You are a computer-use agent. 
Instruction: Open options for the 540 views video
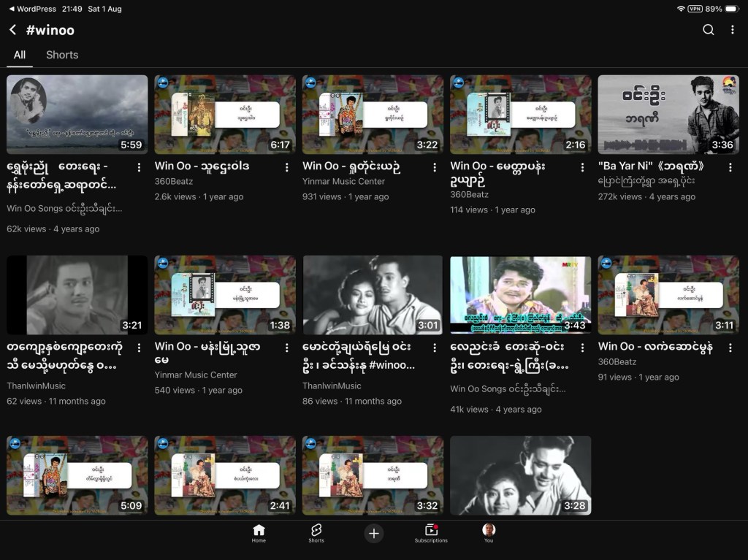(286, 348)
